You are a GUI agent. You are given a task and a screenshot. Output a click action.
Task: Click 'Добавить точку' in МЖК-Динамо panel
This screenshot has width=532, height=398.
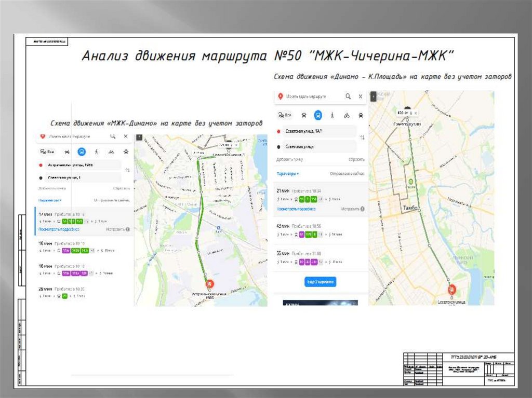(x=52, y=188)
